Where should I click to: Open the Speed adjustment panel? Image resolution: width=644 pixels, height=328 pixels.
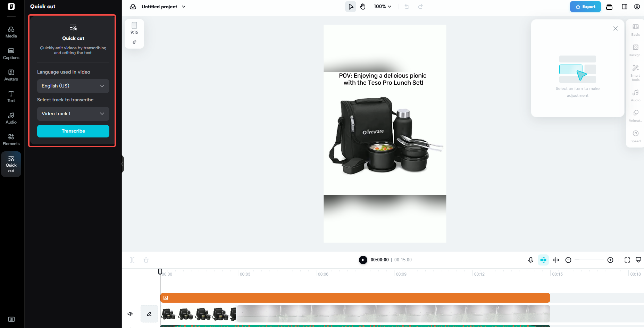pyautogui.click(x=635, y=136)
